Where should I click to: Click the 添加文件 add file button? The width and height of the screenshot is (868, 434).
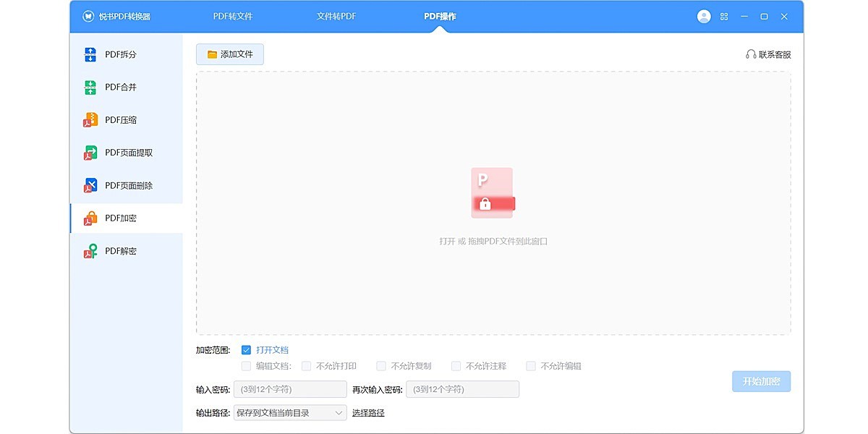coord(229,54)
